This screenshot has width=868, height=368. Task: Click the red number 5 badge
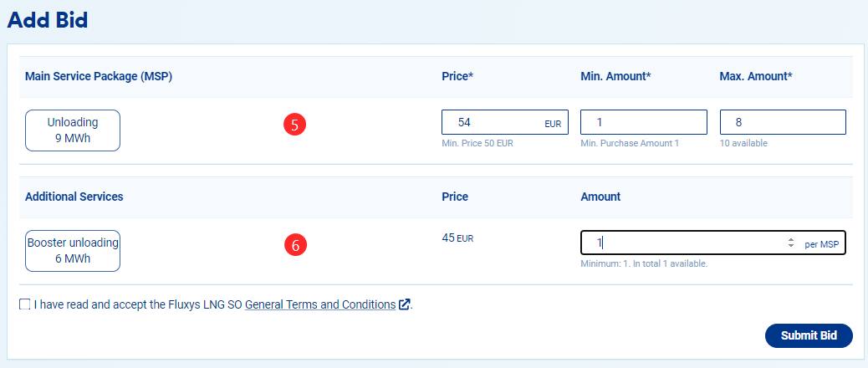tap(294, 125)
